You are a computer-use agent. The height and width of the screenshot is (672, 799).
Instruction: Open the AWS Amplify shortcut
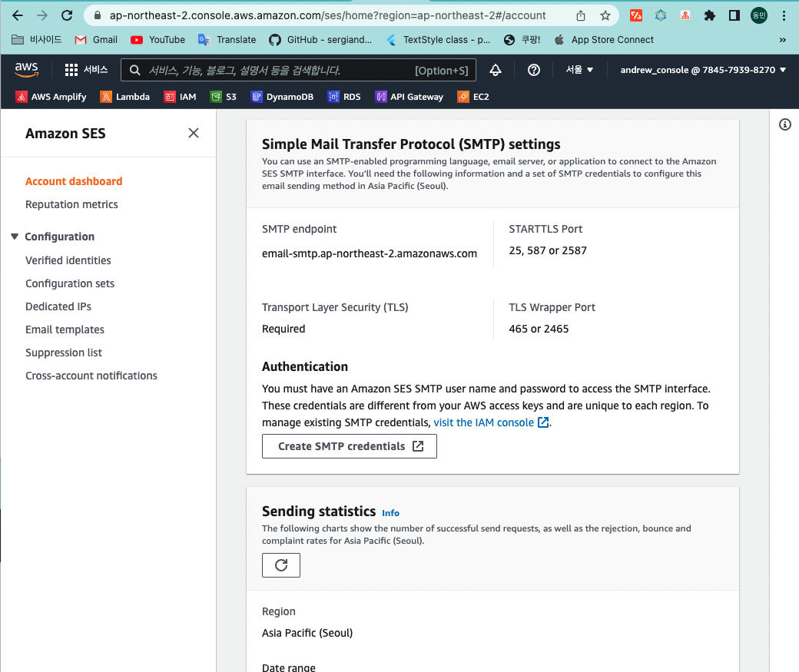pyautogui.click(x=51, y=97)
